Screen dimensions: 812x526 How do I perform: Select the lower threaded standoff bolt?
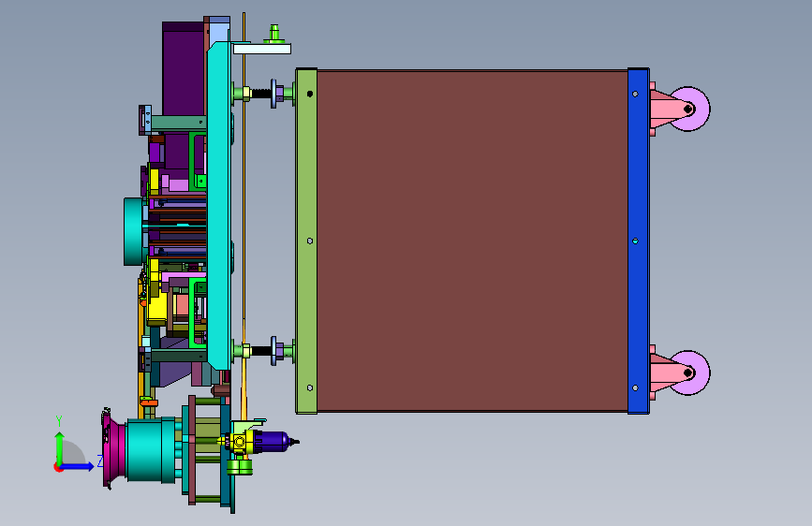(263, 351)
